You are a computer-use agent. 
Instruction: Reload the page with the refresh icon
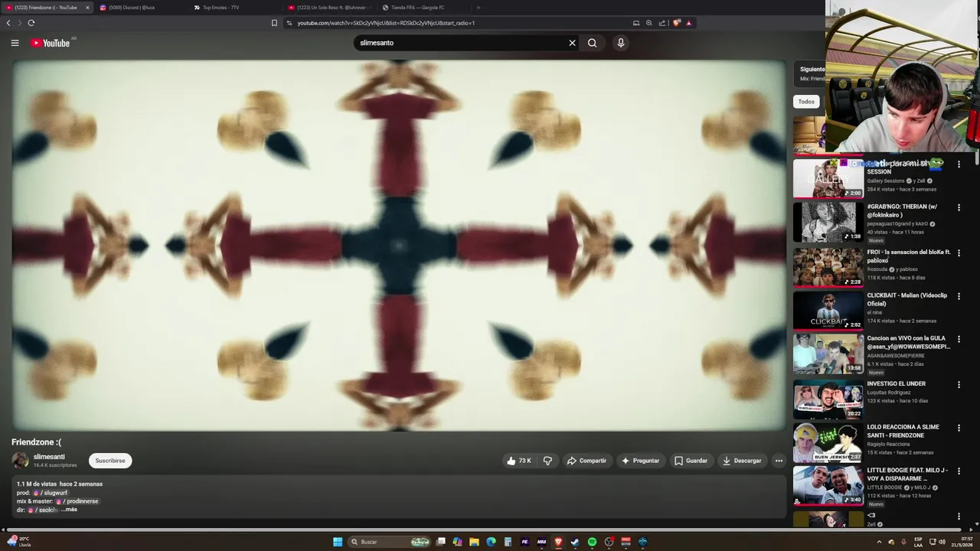[x=31, y=23]
